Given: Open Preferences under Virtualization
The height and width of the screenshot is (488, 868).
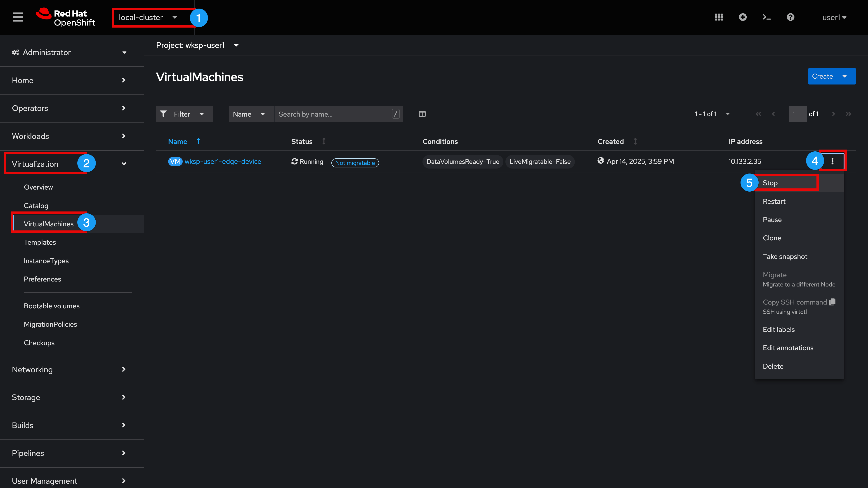Looking at the screenshot, I should (x=42, y=279).
